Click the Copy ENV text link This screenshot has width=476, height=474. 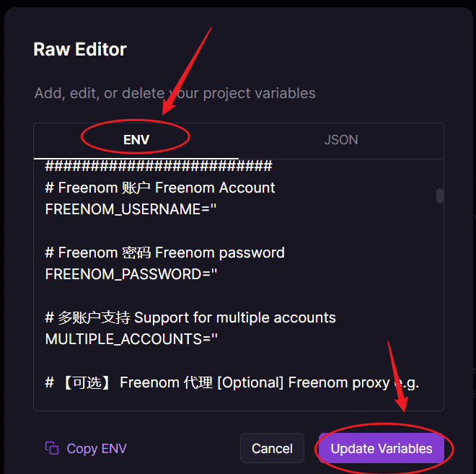pyautogui.click(x=96, y=448)
